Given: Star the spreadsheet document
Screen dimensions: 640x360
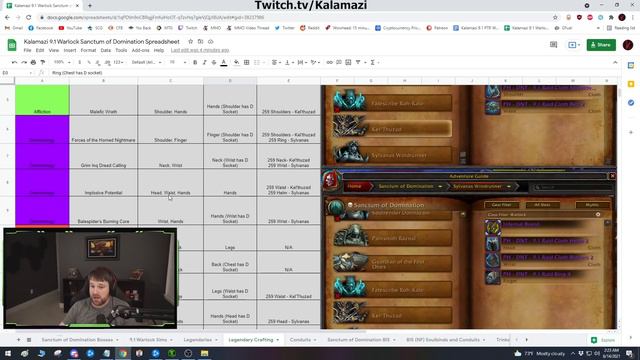Looking at the screenshot, I should [x=190, y=42].
